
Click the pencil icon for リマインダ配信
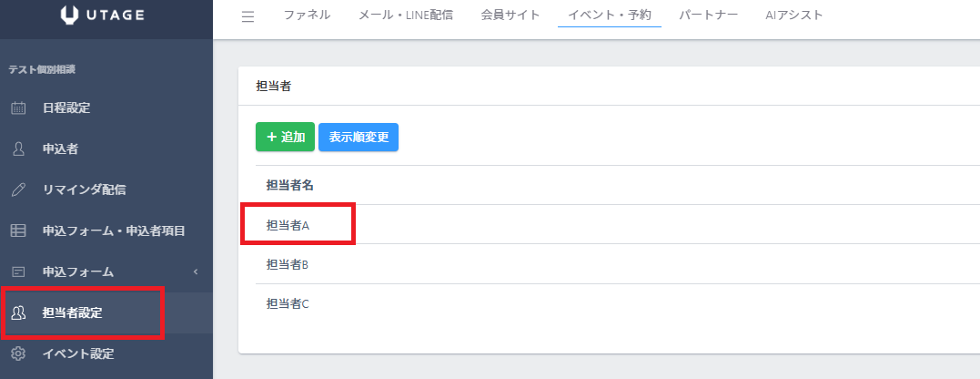click(17, 189)
